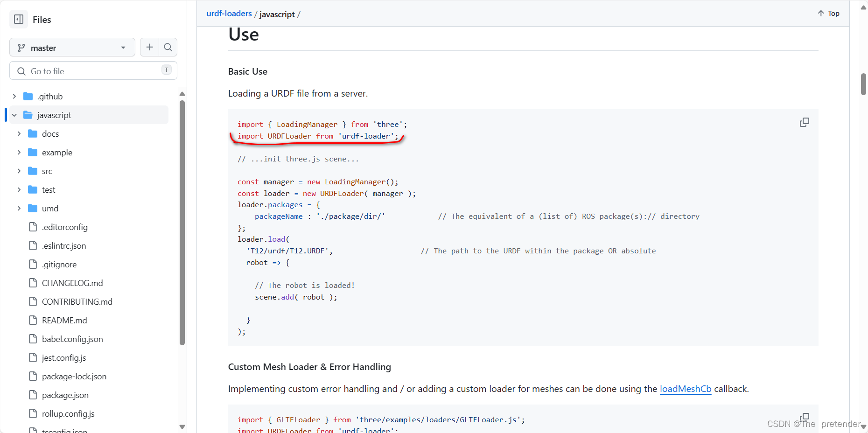
Task: Copy the Custom Mesh Loader code snippet
Action: pyautogui.click(x=804, y=417)
